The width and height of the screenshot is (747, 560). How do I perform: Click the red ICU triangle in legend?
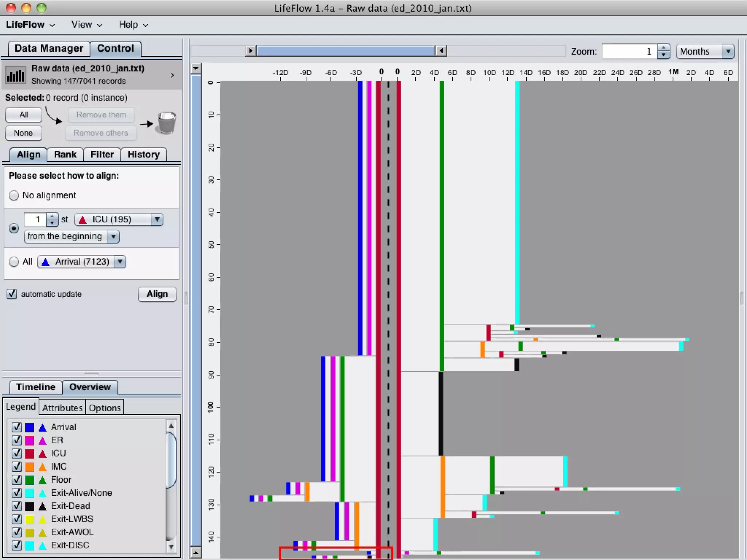(x=43, y=454)
